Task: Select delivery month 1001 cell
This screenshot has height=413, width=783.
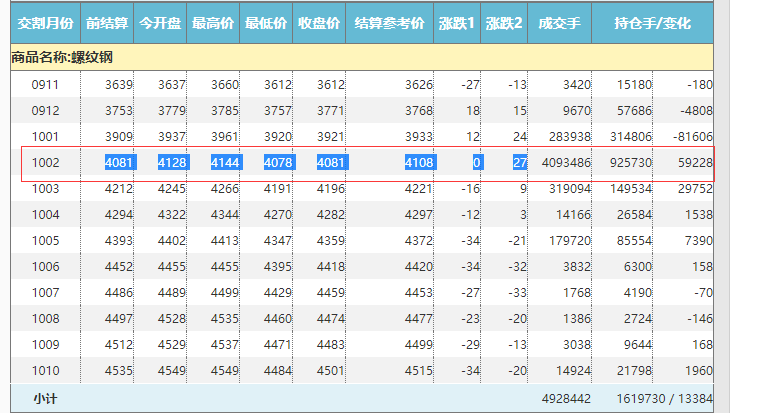Action: coord(45,137)
